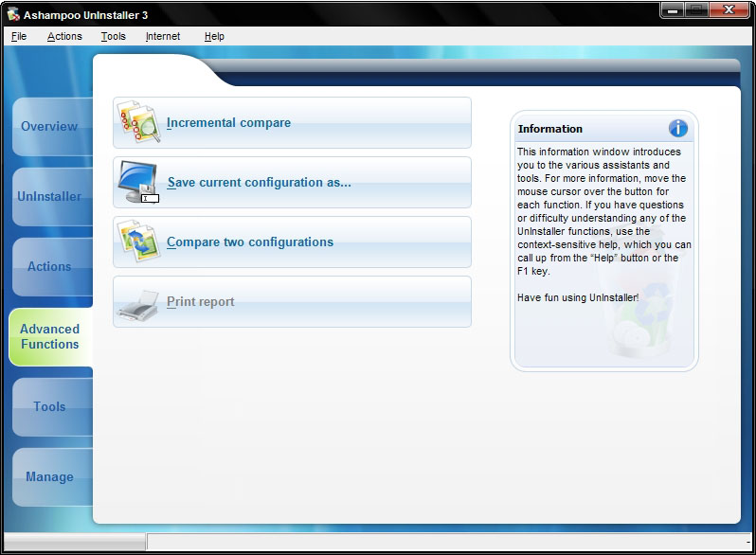Switch to the Manage tab
The image size is (756, 555).
pos(52,476)
